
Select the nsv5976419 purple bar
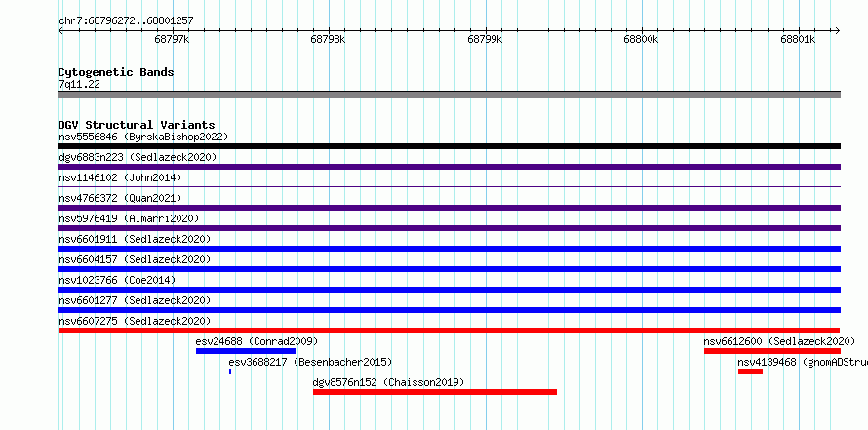click(449, 228)
